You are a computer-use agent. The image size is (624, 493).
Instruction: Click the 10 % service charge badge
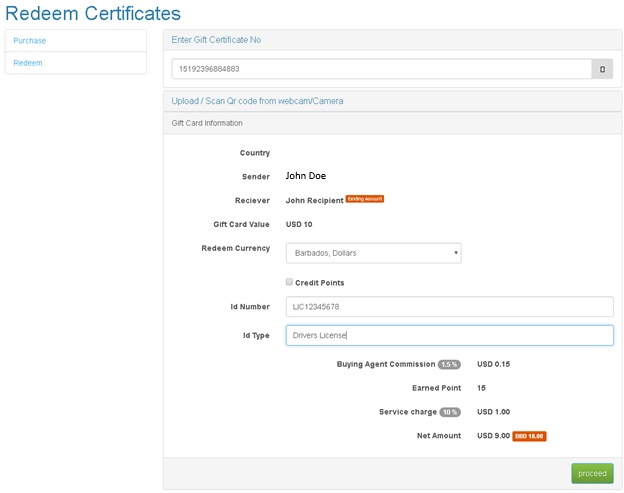pos(450,412)
